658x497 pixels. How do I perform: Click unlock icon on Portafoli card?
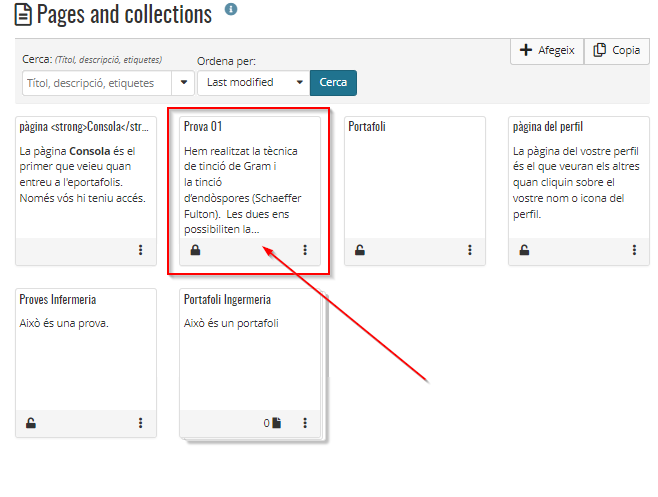(359, 250)
